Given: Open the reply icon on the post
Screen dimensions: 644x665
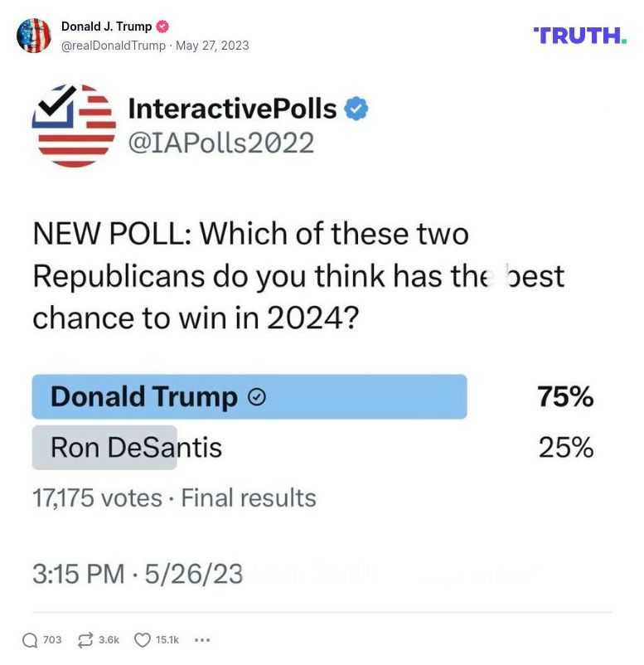Looking at the screenshot, I should [x=31, y=639].
